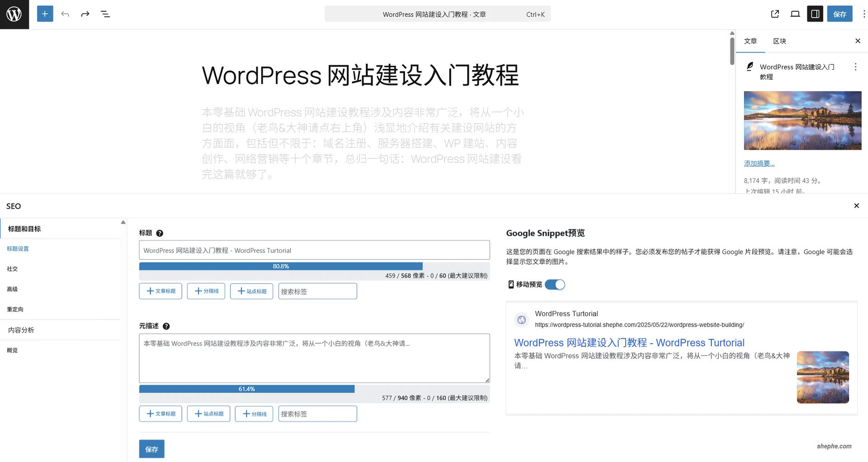868x462 pixels.
Task: Toggle the 移动预览 mobile preview switch
Action: (x=555, y=285)
